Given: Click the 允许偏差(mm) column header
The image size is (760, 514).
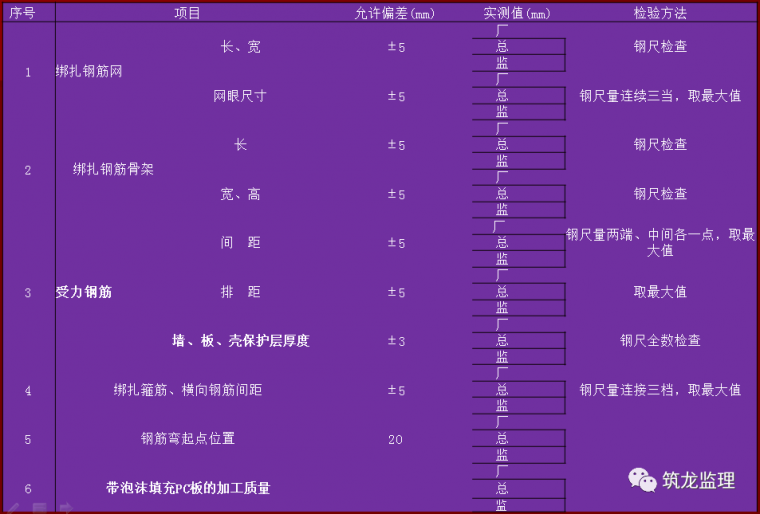Looking at the screenshot, I should 395,13.
